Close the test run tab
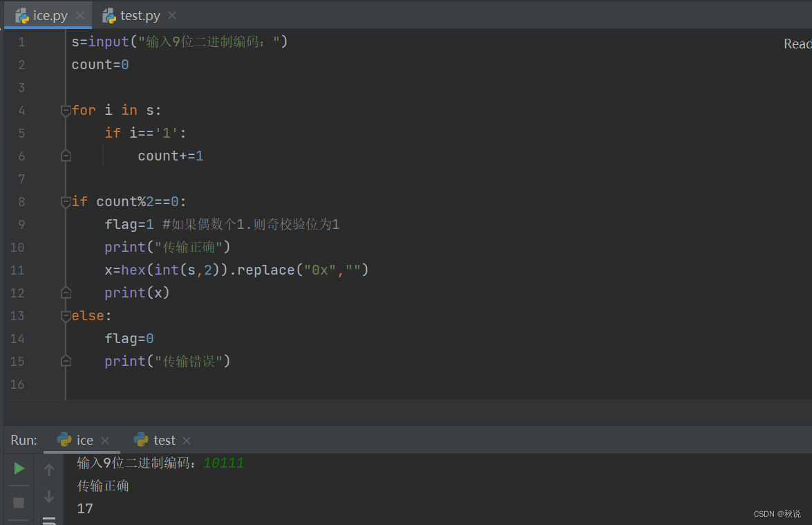Image resolution: width=812 pixels, height=525 pixels. (187, 441)
